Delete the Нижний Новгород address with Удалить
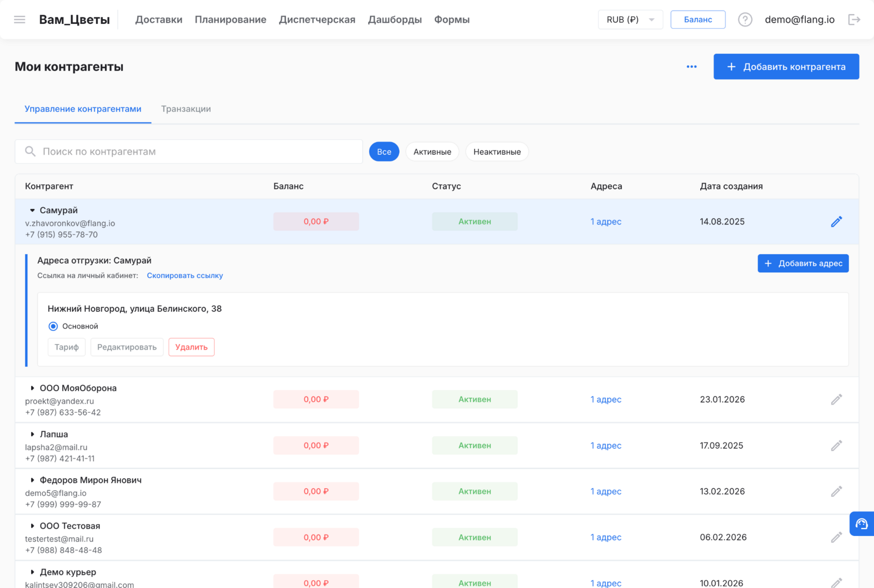Image resolution: width=874 pixels, height=588 pixels. point(191,347)
